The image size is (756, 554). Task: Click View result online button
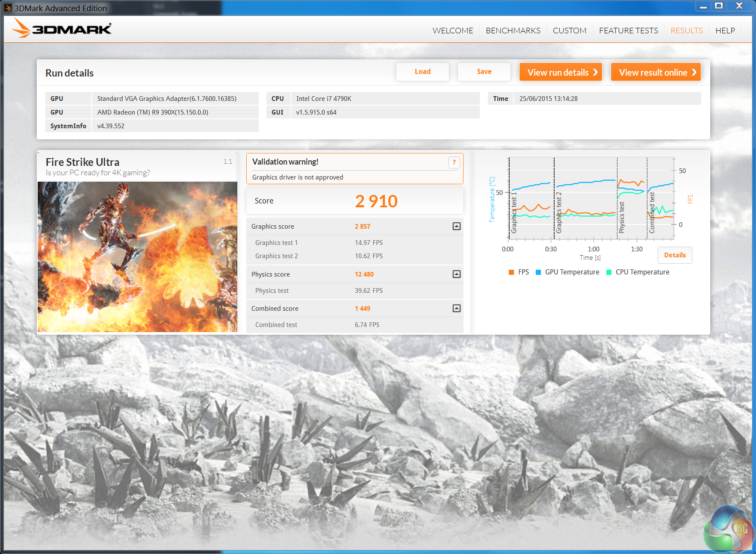pos(656,72)
